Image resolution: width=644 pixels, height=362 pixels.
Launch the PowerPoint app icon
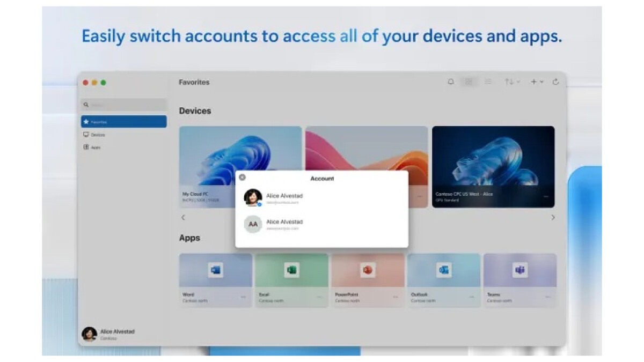(368, 271)
